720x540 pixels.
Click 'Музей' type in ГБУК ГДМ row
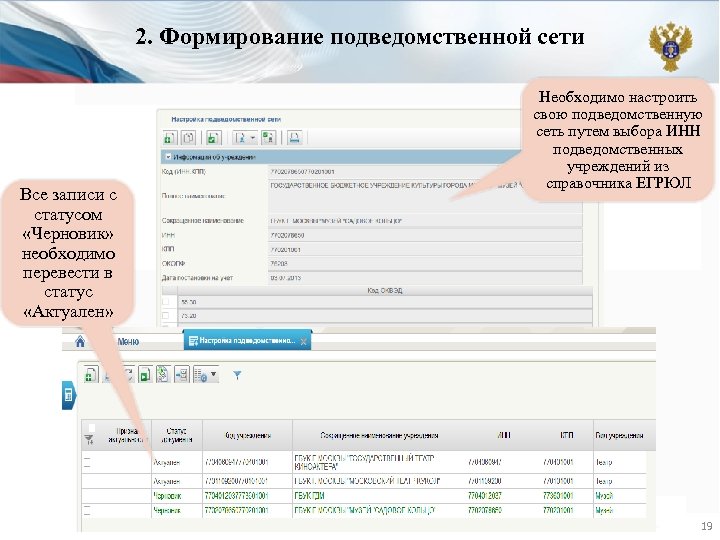click(x=604, y=496)
